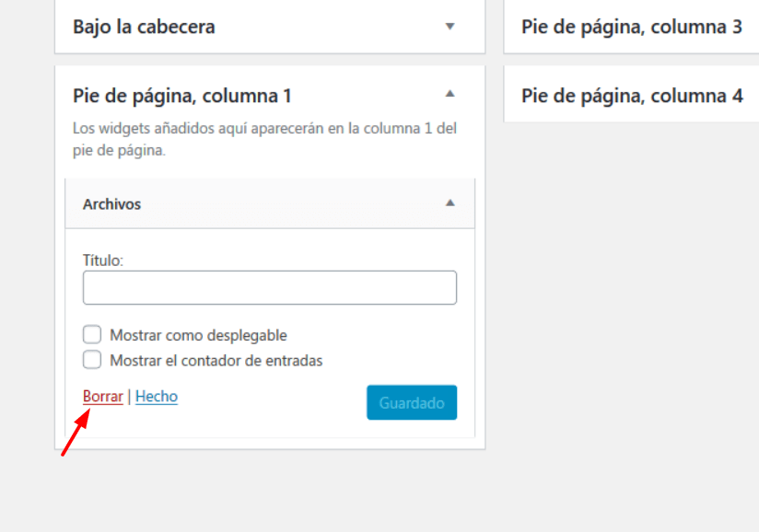Focus the Título text field
Image resolution: width=759 pixels, height=532 pixels.
coord(270,288)
